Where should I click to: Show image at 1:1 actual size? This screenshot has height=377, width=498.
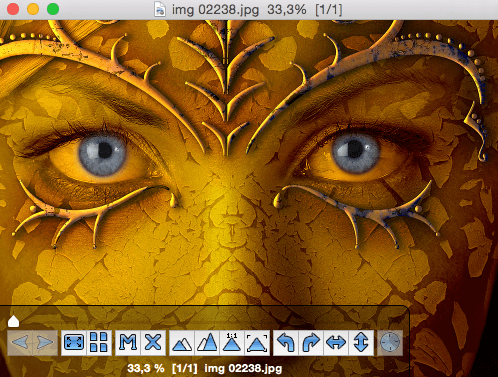[232, 342]
